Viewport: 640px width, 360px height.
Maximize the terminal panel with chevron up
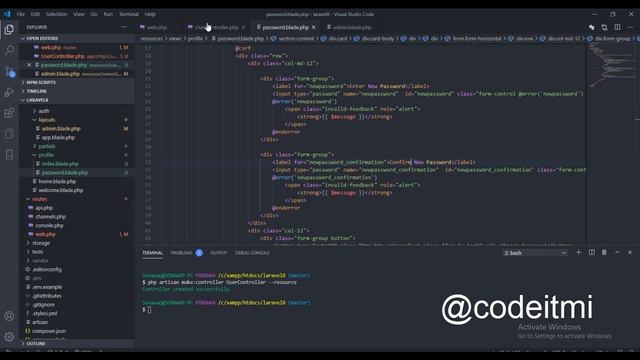(617, 253)
